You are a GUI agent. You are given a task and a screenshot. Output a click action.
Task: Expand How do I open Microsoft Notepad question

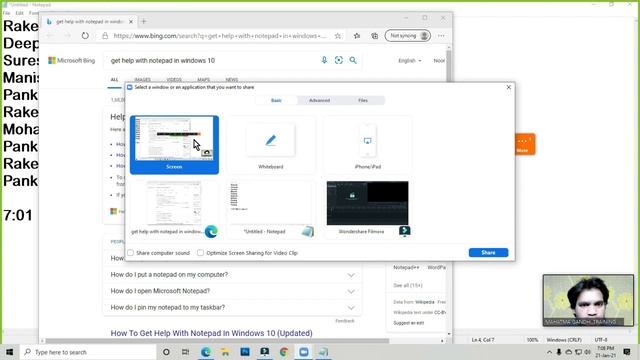(x=232, y=291)
